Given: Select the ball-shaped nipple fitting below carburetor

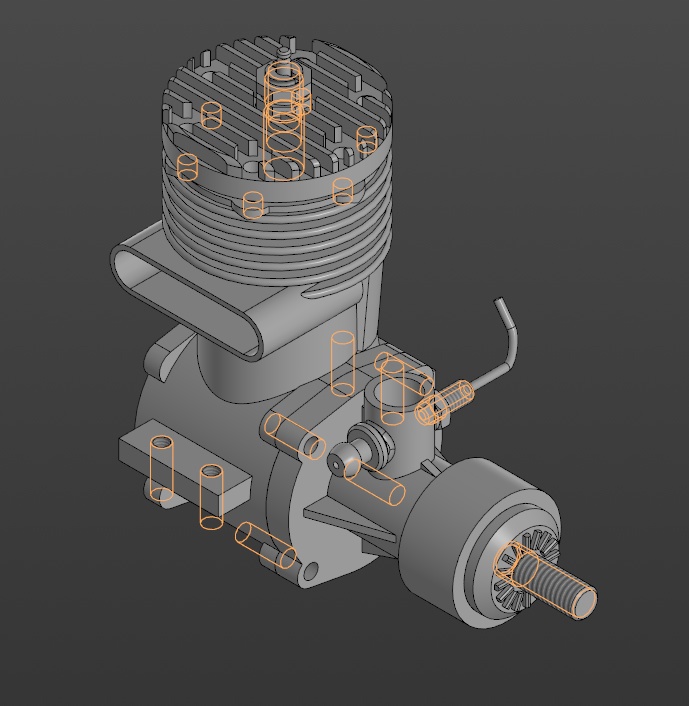Looking at the screenshot, I should click(343, 458).
